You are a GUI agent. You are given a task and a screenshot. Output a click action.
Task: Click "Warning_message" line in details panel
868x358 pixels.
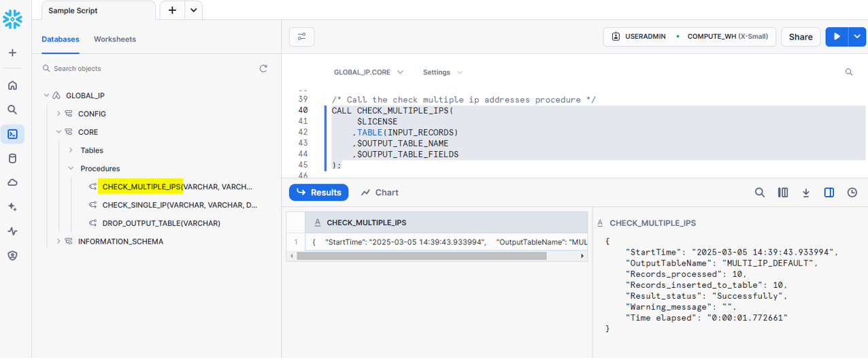point(680,307)
